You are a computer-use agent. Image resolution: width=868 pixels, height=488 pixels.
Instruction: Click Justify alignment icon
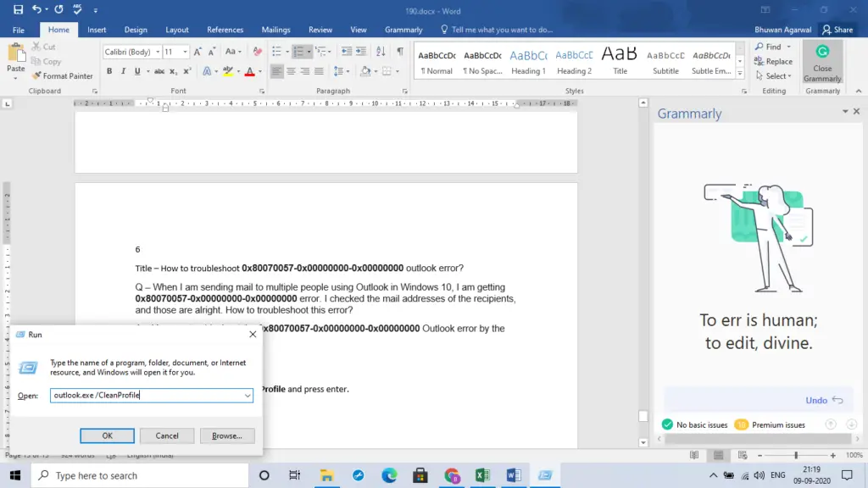coord(319,71)
